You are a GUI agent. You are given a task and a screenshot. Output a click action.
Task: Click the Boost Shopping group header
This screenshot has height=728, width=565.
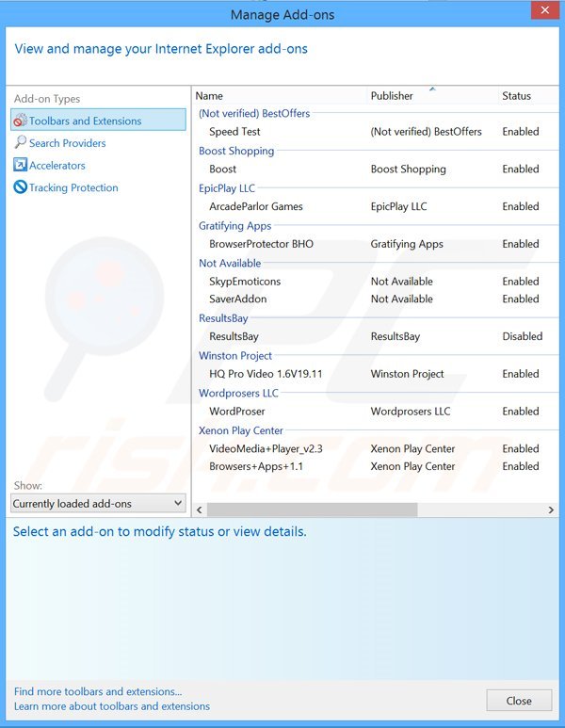pyautogui.click(x=236, y=151)
